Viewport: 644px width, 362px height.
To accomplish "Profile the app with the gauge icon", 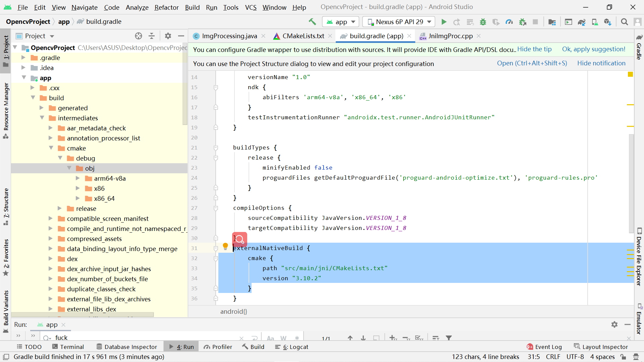I will (509, 21).
